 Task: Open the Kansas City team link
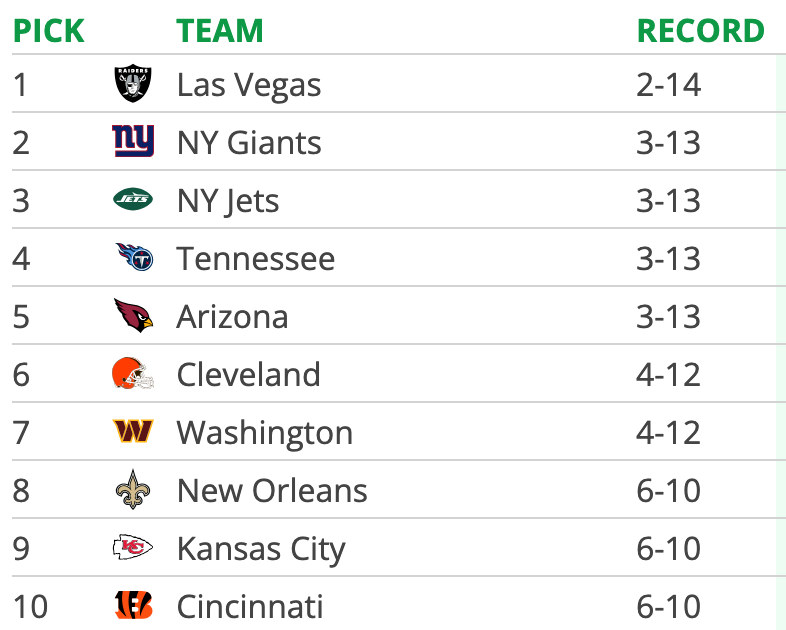[261, 549]
